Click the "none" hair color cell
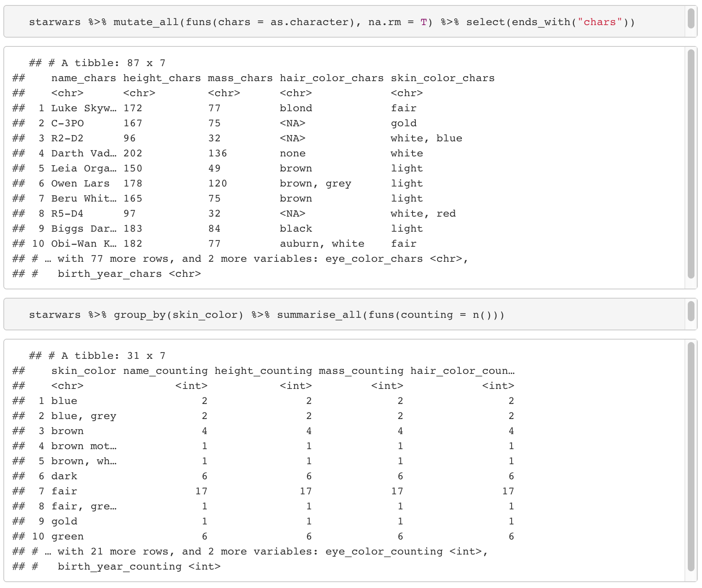The height and width of the screenshot is (588, 702). [292, 153]
